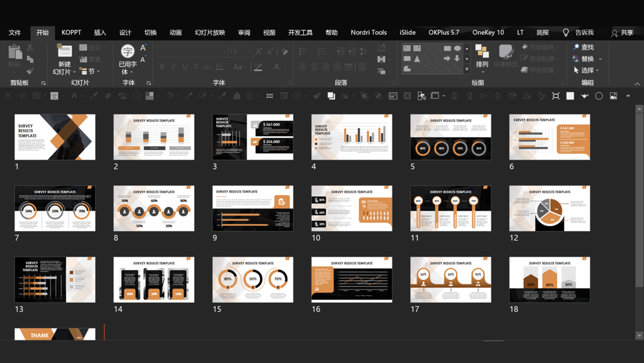Toggle italic formatting button
The width and height of the screenshot is (644, 363).
(173, 67)
